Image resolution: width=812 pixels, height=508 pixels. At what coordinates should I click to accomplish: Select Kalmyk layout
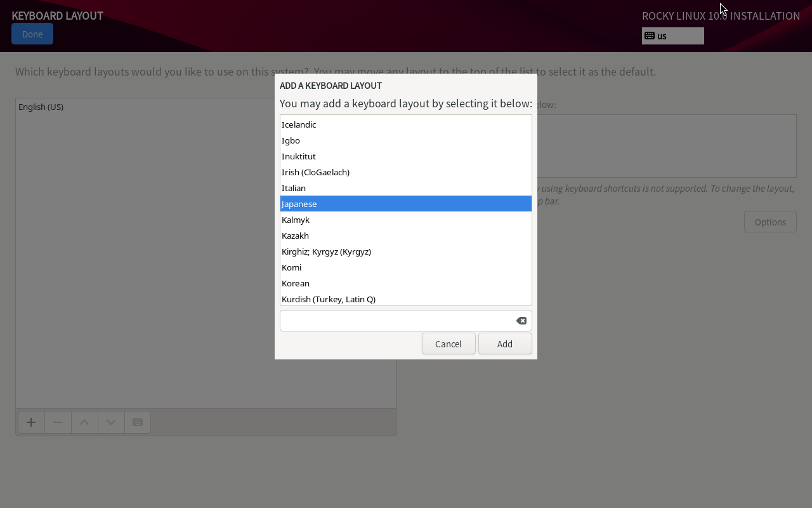[406, 220]
